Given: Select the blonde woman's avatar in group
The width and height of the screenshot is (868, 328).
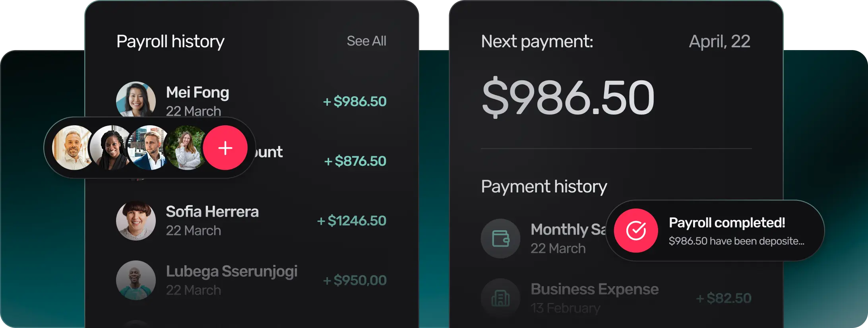Looking at the screenshot, I should [185, 148].
